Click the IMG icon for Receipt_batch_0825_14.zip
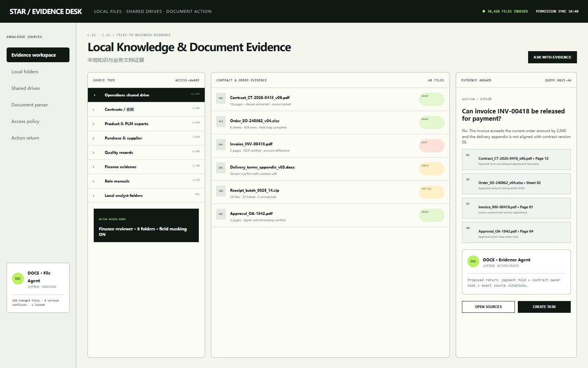This screenshot has height=368, width=588. point(221,191)
